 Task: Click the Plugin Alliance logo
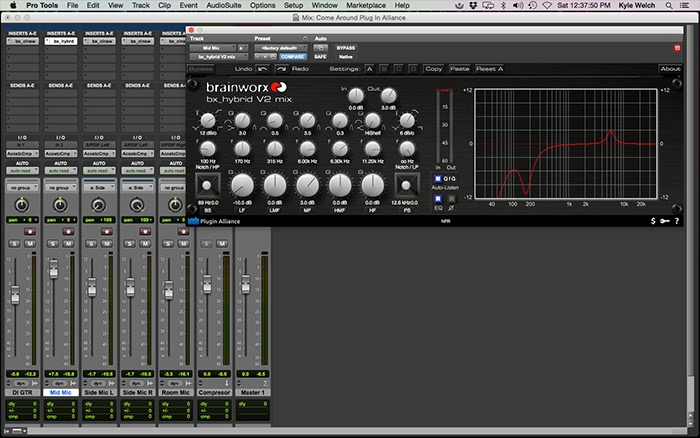tap(214, 221)
